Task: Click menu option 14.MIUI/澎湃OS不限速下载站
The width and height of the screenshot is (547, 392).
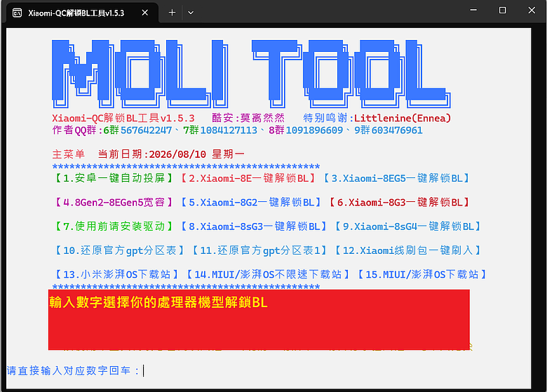Action: (x=268, y=274)
